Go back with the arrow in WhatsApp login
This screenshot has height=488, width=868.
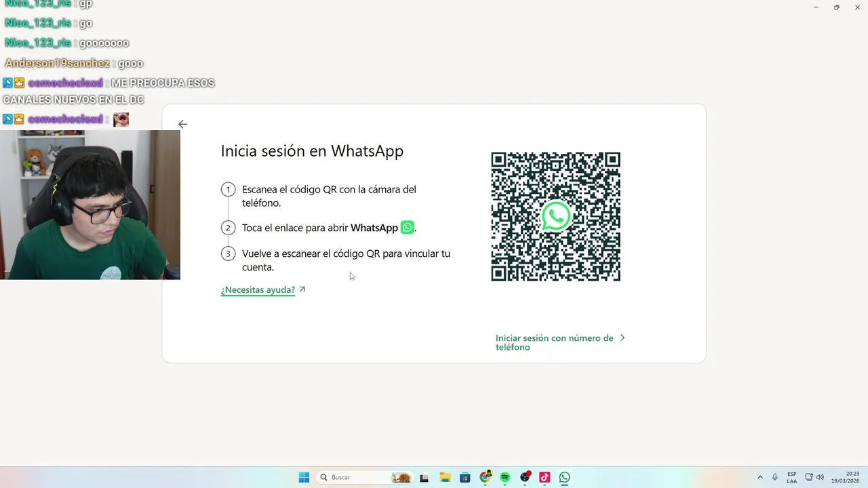182,124
